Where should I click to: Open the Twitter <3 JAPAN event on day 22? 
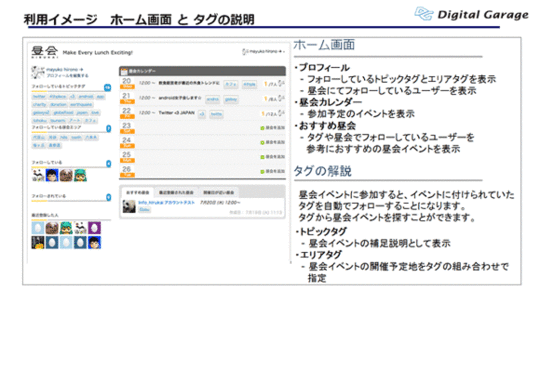click(177, 113)
